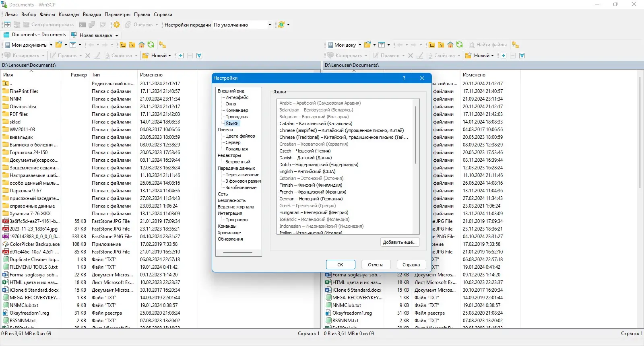644x346 pixels.
Task: Click the select files plus icon, right panel
Action: coord(504,56)
